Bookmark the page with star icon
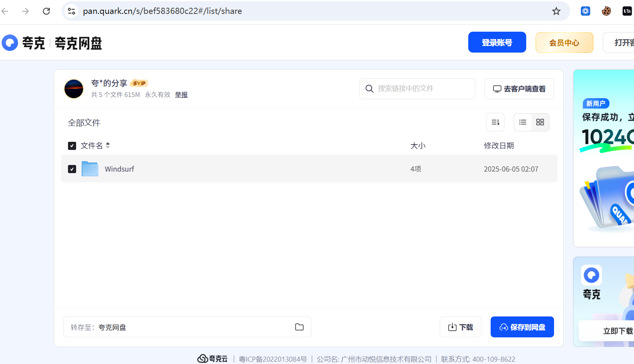The image size is (634, 364). pyautogui.click(x=556, y=11)
